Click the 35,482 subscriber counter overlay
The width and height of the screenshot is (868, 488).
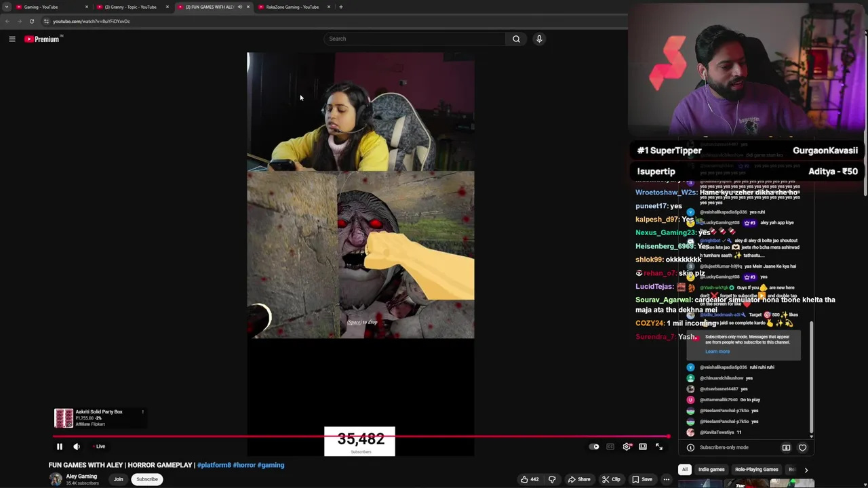pos(359,441)
